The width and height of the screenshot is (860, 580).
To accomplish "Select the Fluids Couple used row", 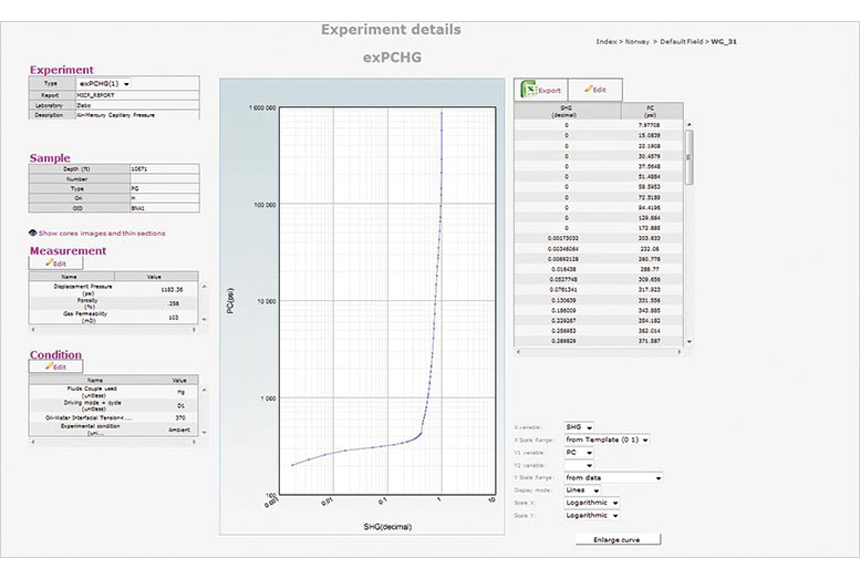I will (x=114, y=392).
